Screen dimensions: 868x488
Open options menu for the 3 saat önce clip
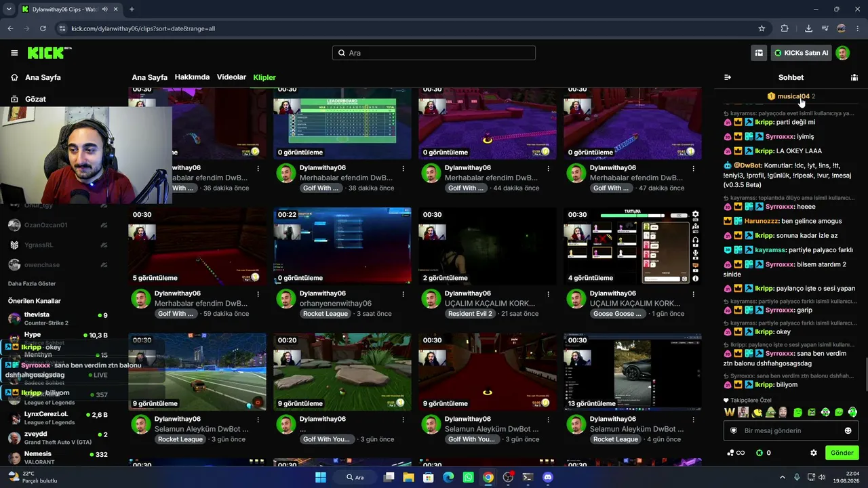(x=403, y=293)
